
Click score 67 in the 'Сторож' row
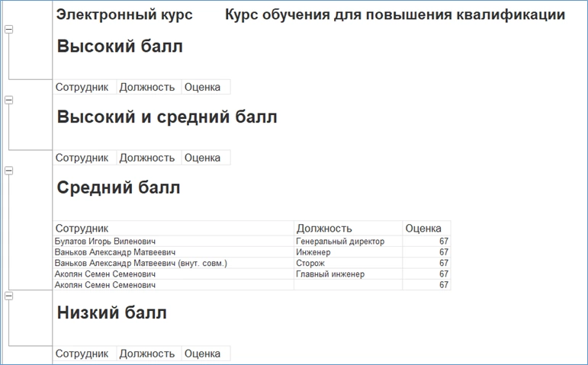click(x=427, y=263)
